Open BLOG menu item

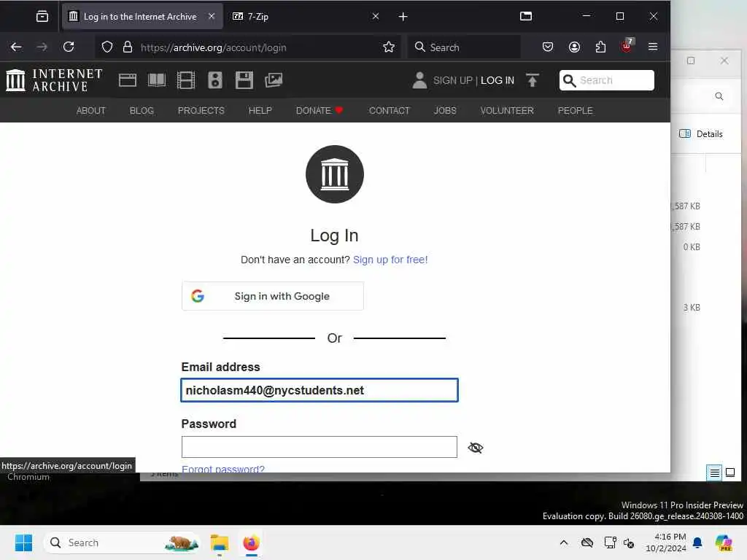click(x=142, y=111)
